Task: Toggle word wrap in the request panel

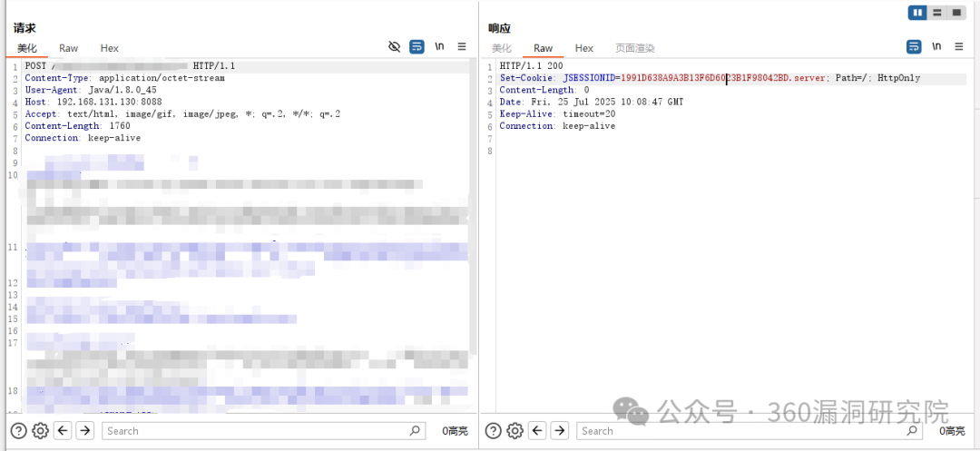Action: (x=416, y=47)
